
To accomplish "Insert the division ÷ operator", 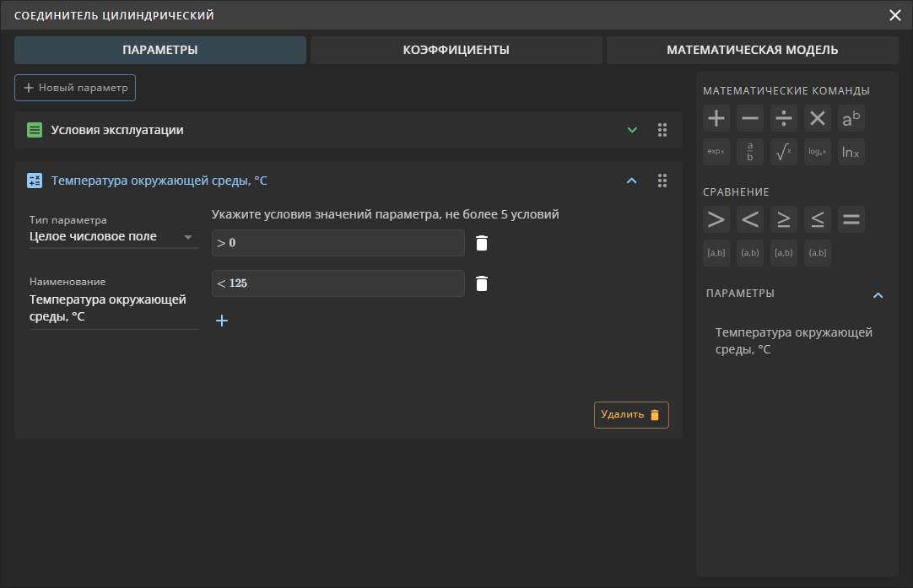I will tap(784, 118).
